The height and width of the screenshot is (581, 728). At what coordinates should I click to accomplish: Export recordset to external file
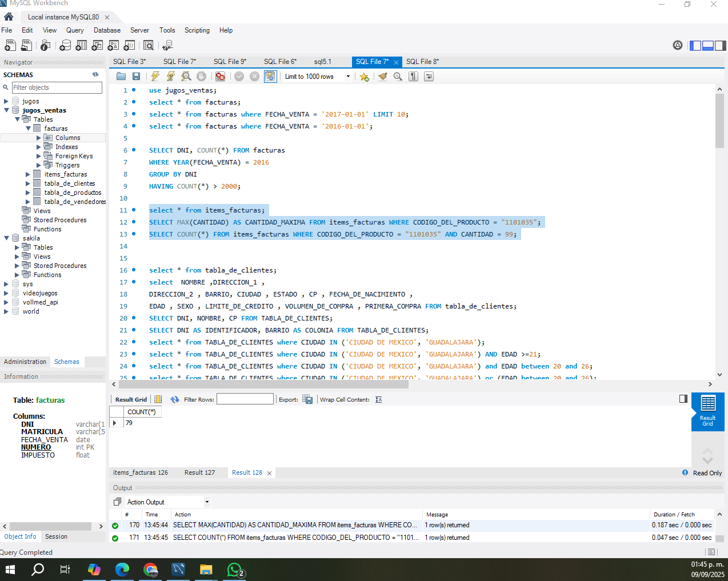click(x=307, y=399)
